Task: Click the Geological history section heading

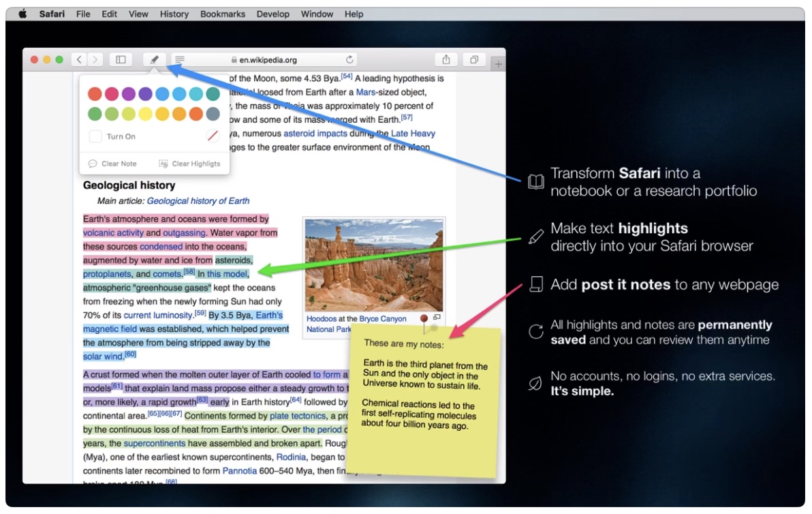Action: (x=129, y=185)
